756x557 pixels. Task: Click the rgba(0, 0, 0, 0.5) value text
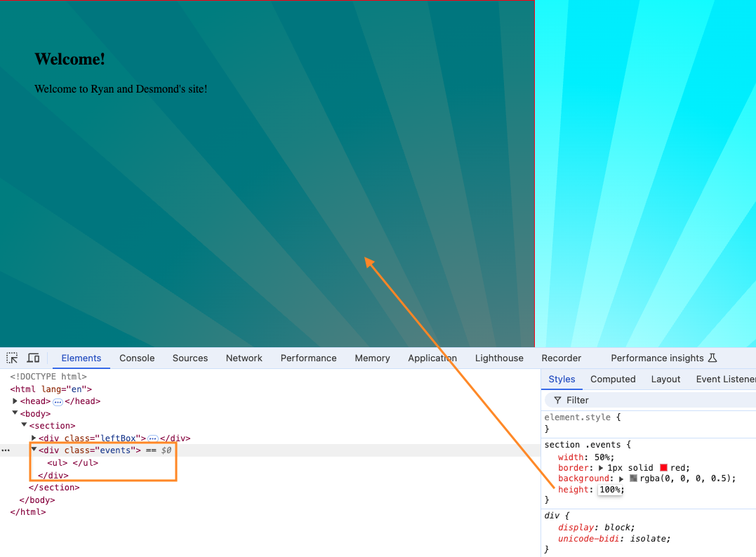tap(686, 478)
